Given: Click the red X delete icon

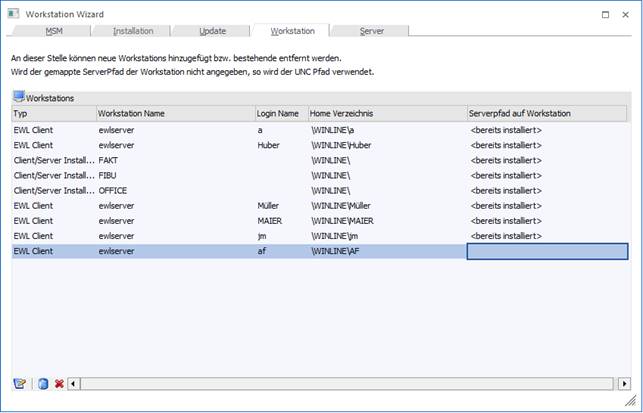Looking at the screenshot, I should [x=59, y=383].
